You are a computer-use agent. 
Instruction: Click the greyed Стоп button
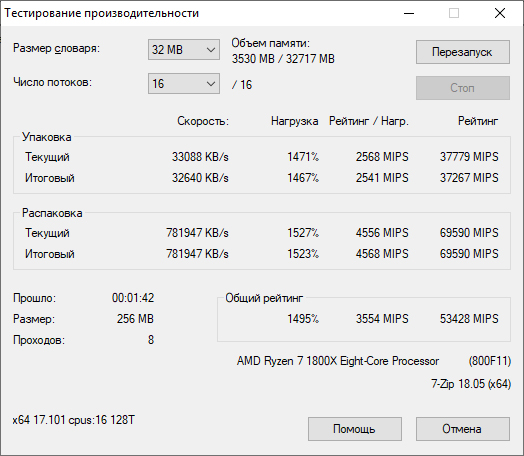[463, 88]
